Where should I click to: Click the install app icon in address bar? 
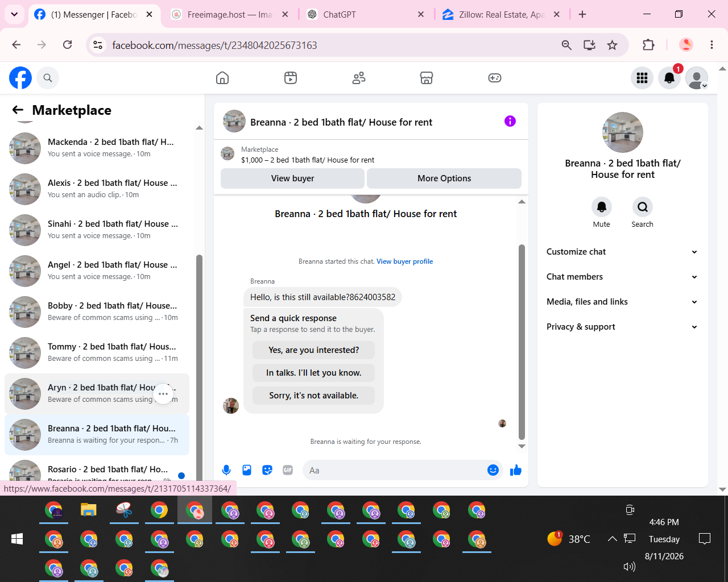tap(589, 45)
